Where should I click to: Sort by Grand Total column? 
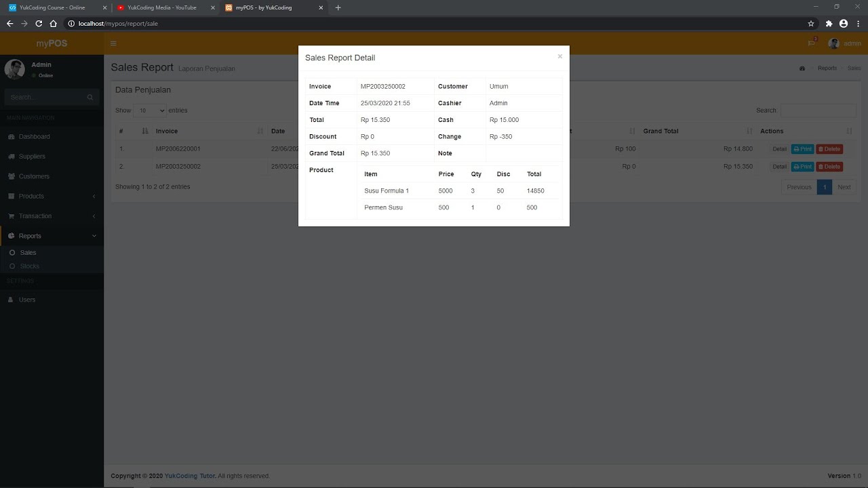coord(697,131)
